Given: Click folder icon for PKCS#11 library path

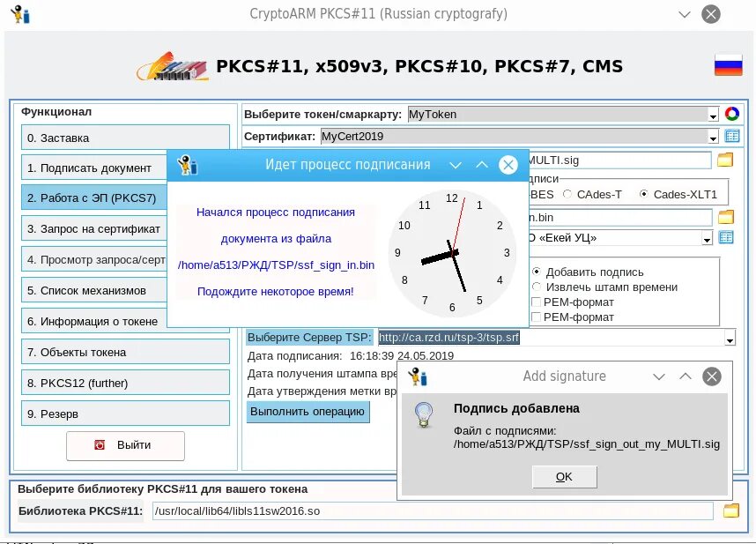Looking at the screenshot, I should 731,510.
